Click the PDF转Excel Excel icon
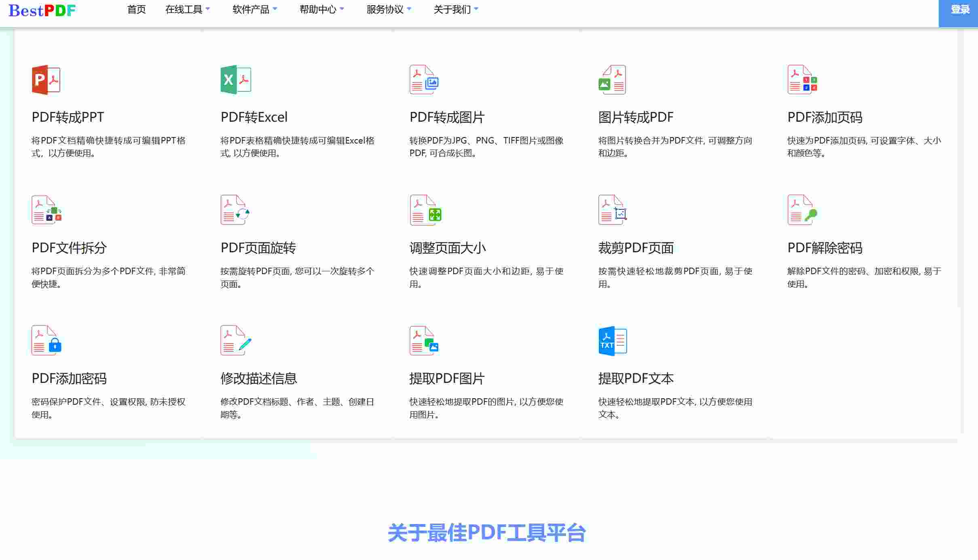 pos(235,80)
